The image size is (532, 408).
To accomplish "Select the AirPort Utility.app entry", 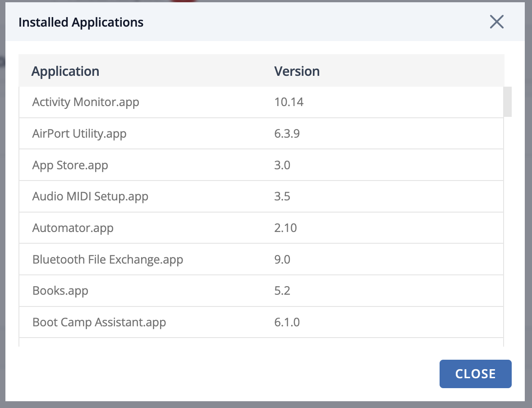I will (261, 134).
